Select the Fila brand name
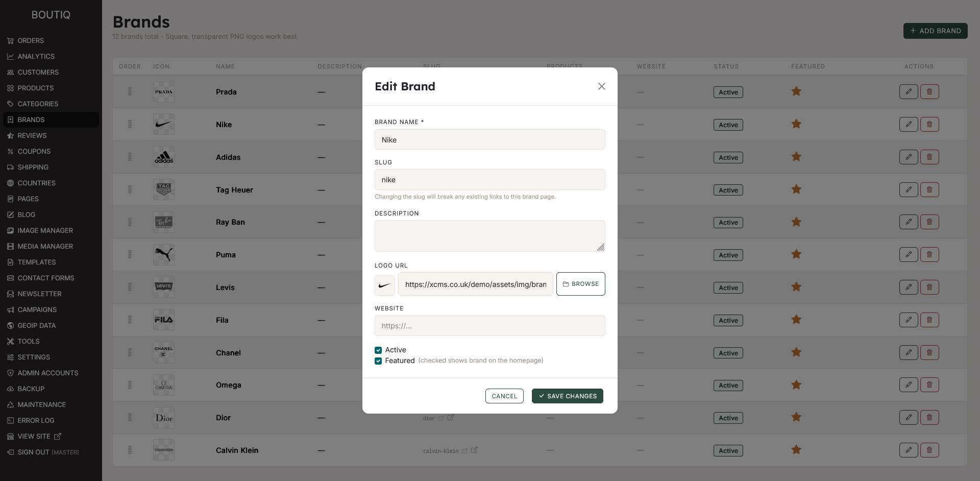 click(222, 320)
